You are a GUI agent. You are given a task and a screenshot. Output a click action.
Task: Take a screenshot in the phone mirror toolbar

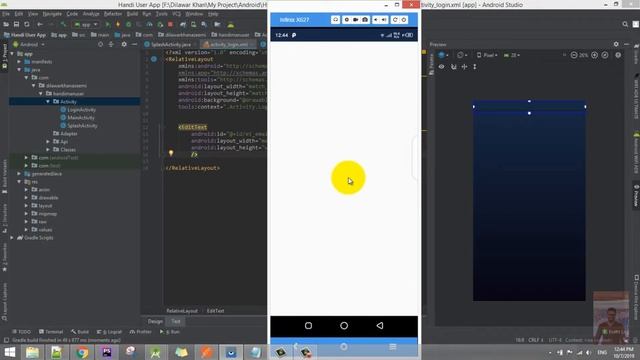pyautogui.click(x=365, y=20)
